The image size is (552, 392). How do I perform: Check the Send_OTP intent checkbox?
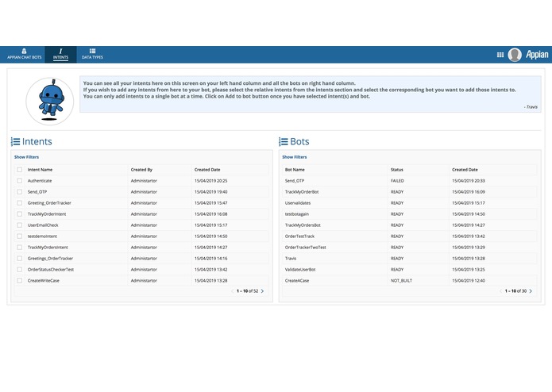[19, 192]
